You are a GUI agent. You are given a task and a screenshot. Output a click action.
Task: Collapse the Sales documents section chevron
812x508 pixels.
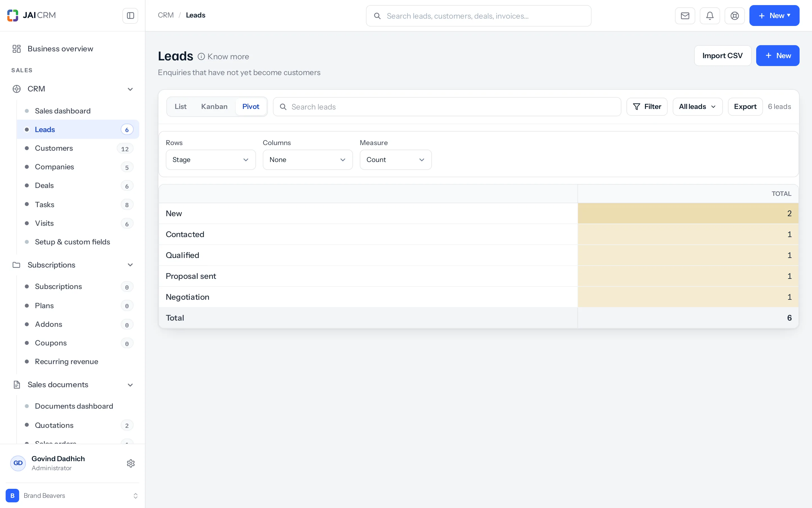tap(130, 385)
